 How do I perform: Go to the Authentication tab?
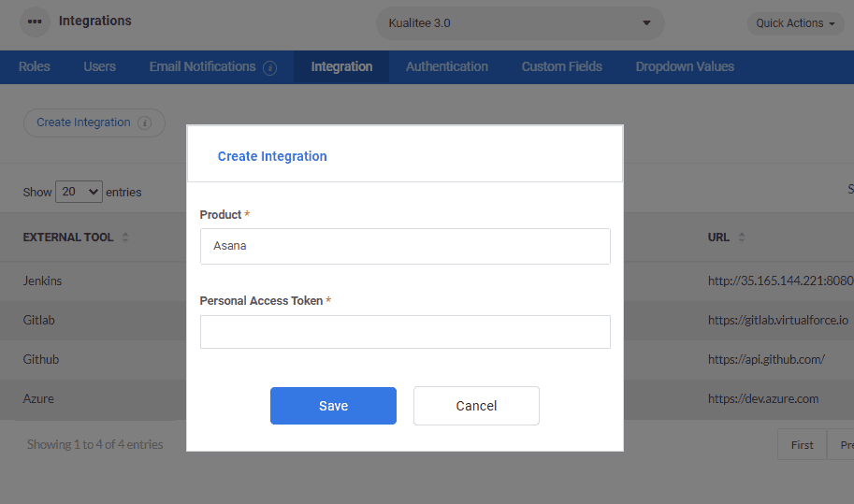click(446, 67)
